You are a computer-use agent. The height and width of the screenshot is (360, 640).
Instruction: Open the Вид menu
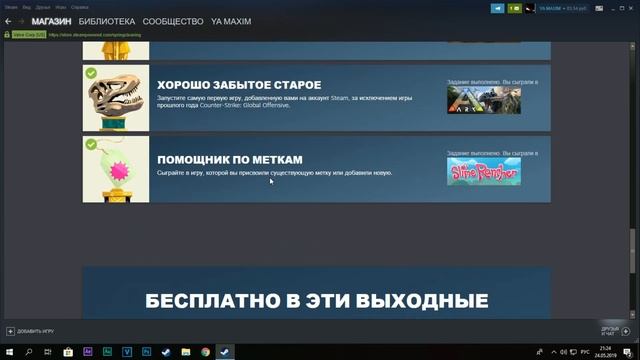[27, 7]
